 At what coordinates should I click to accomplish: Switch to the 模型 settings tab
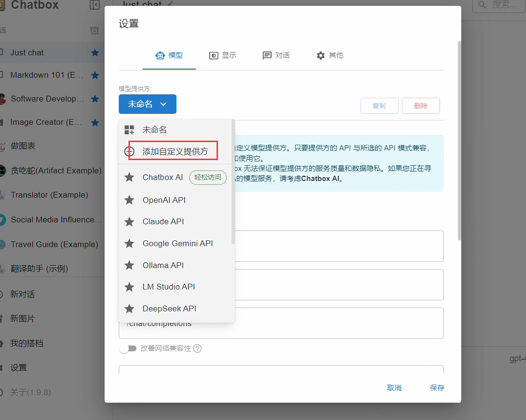click(169, 55)
